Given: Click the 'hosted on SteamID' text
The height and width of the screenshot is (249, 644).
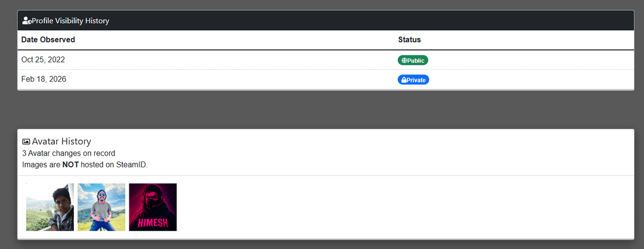Looking at the screenshot, I should pyautogui.click(x=114, y=164).
